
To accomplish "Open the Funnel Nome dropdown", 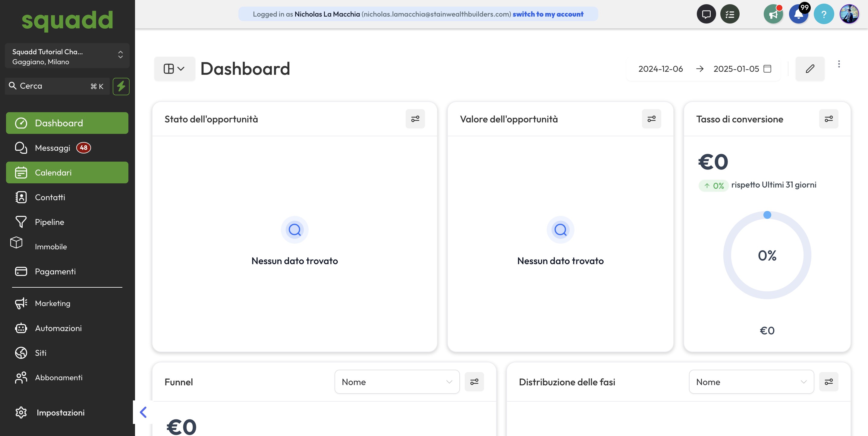I will click(397, 382).
